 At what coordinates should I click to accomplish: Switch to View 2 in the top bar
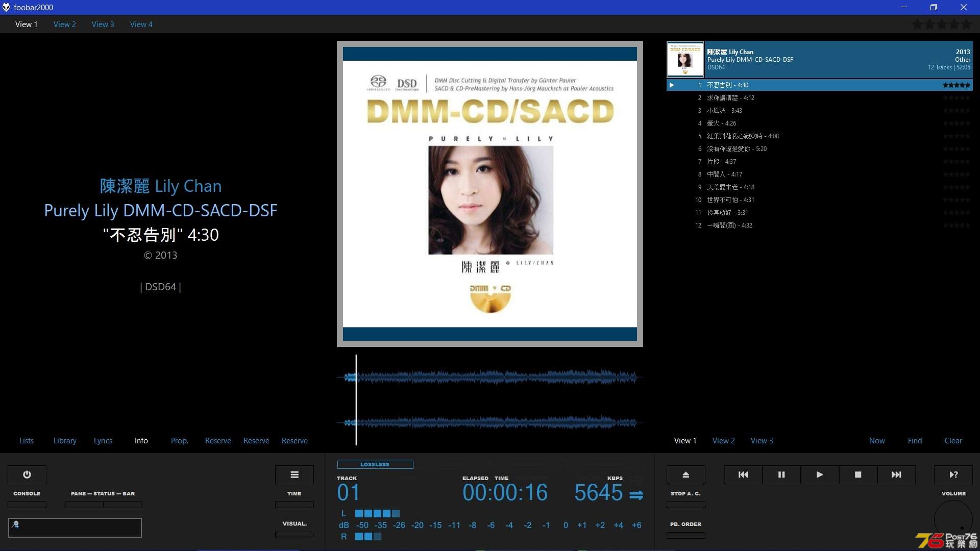click(65, 24)
